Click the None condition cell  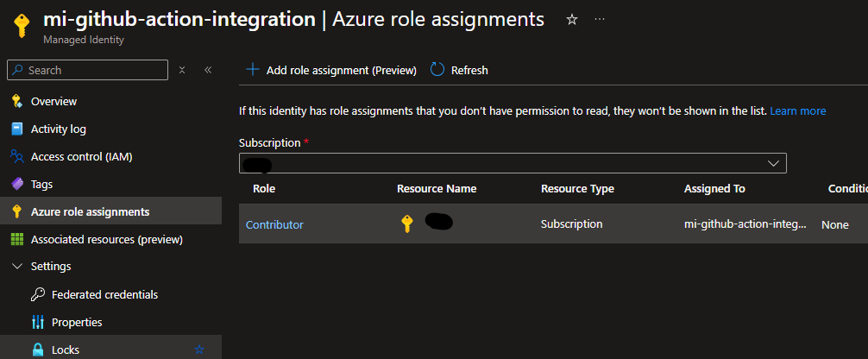pos(835,225)
